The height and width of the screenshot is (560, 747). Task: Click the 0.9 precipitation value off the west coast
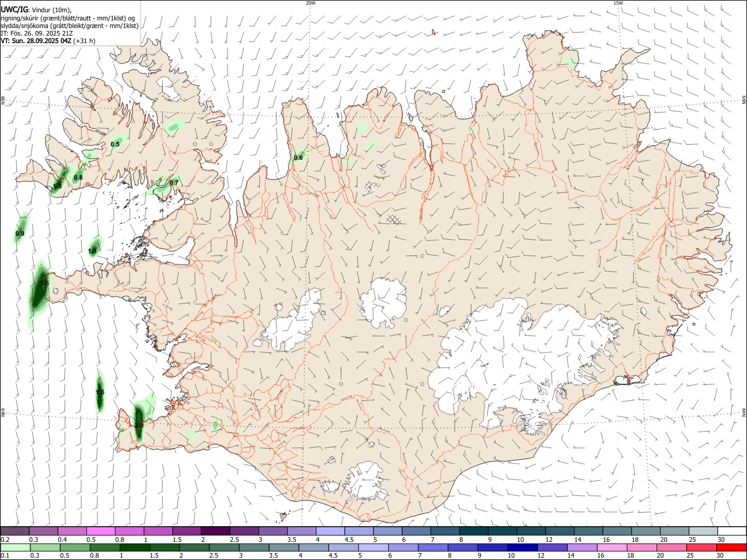(x=20, y=233)
